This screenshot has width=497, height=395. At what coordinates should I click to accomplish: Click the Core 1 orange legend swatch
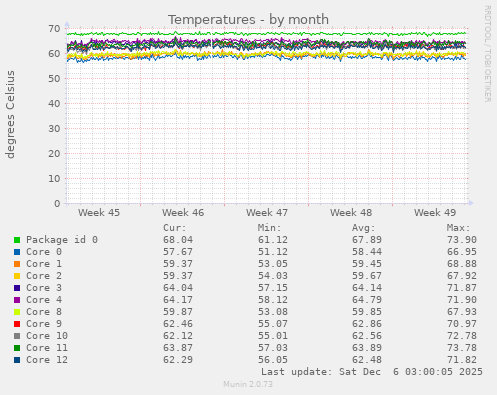[17, 264]
